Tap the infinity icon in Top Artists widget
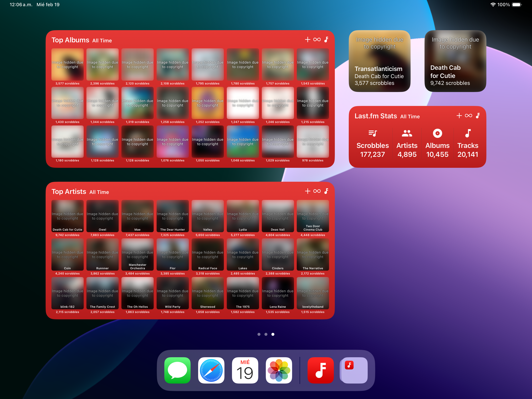Image resolution: width=532 pixels, height=399 pixels. coord(317,191)
